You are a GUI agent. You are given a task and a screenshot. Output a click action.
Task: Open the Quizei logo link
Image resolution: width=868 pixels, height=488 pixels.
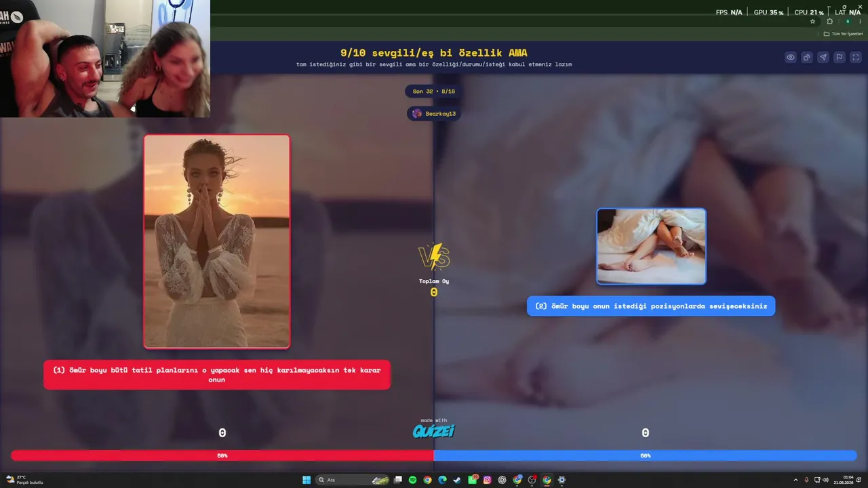coord(434,430)
